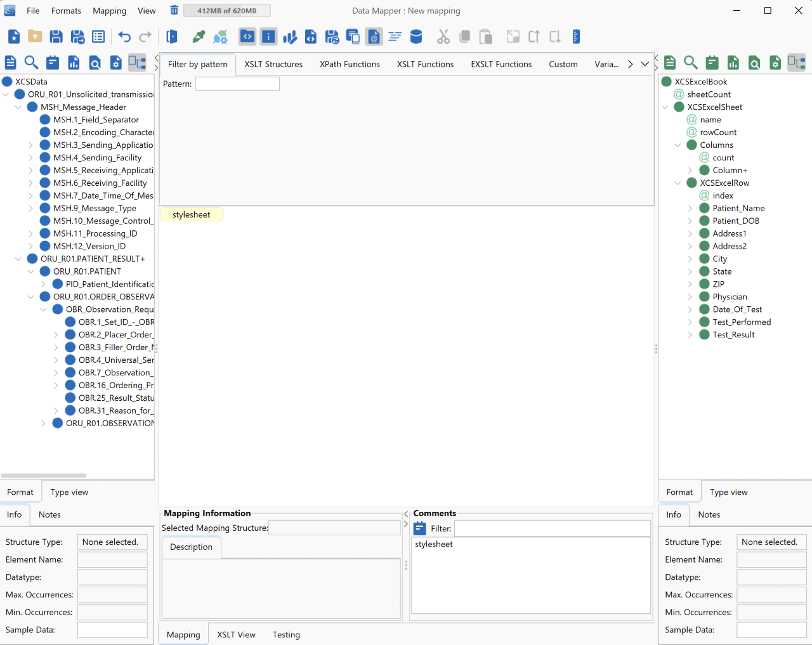Toggle the target tree view button

[797, 62]
